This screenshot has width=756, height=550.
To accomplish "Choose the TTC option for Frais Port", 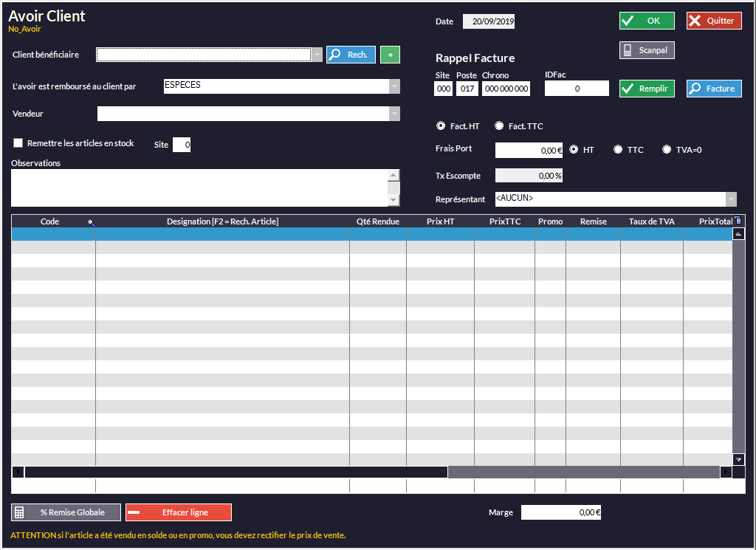I will [x=618, y=150].
